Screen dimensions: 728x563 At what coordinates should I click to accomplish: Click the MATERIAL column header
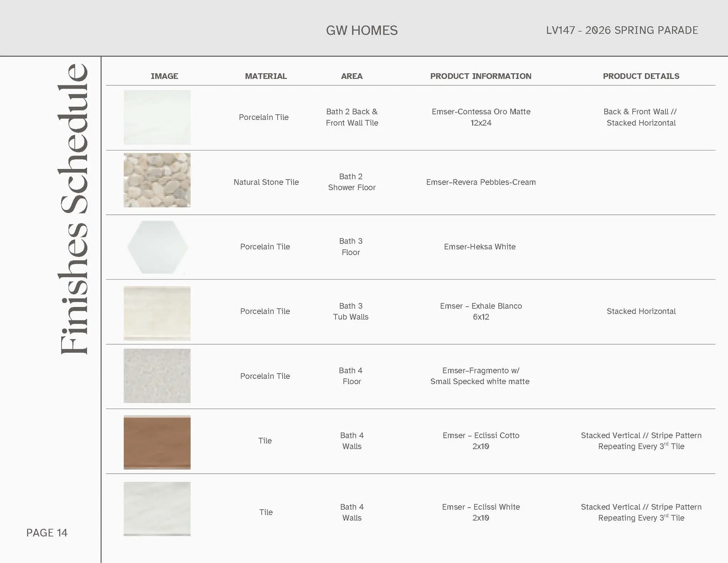click(x=266, y=76)
